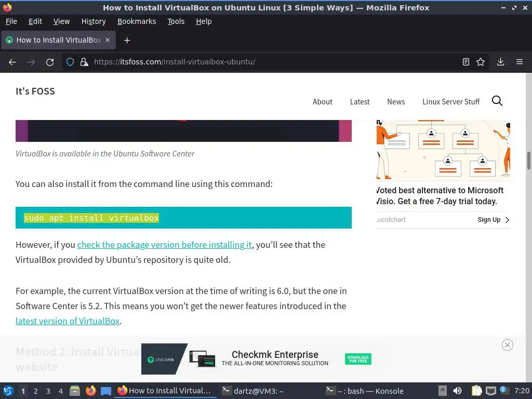This screenshot has width=532, height=399.
Task: Launch the file manager from the panel
Action: point(75,391)
